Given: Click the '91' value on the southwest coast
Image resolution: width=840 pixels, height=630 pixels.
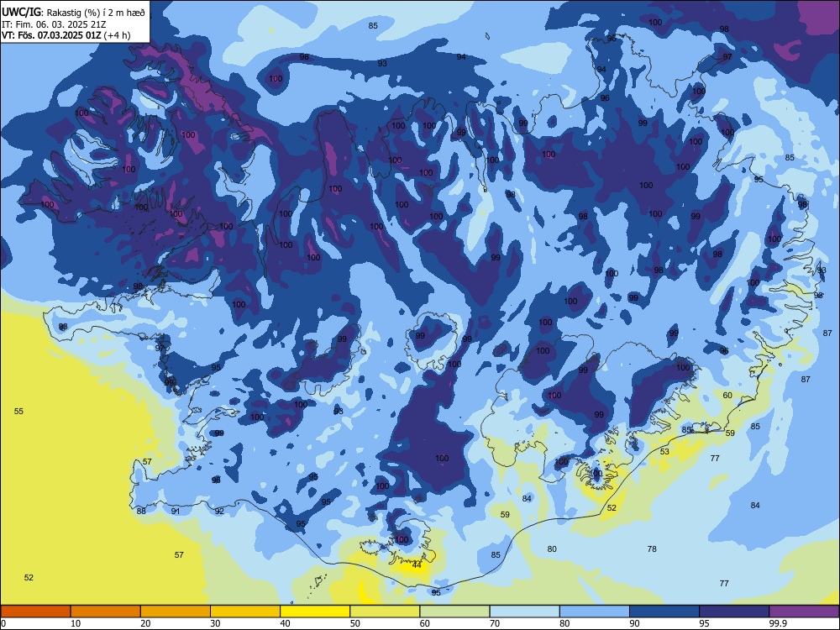Looking at the screenshot, I should tap(176, 511).
